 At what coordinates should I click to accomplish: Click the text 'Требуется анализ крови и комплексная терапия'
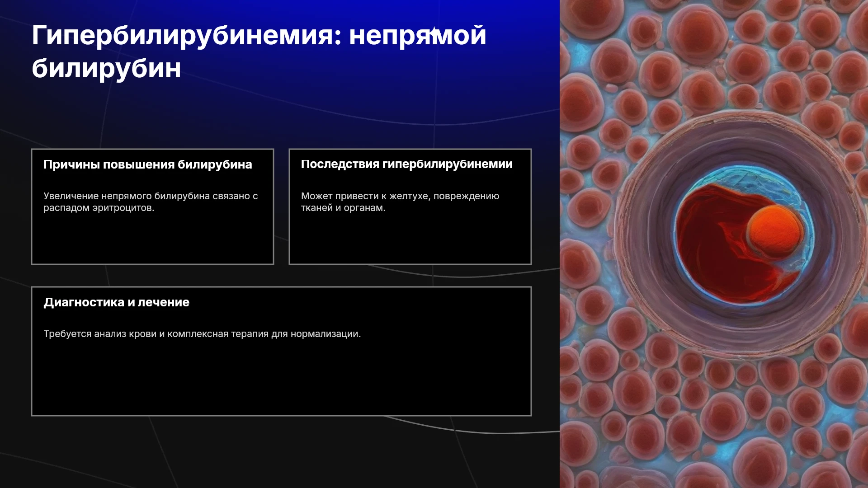[202, 334]
